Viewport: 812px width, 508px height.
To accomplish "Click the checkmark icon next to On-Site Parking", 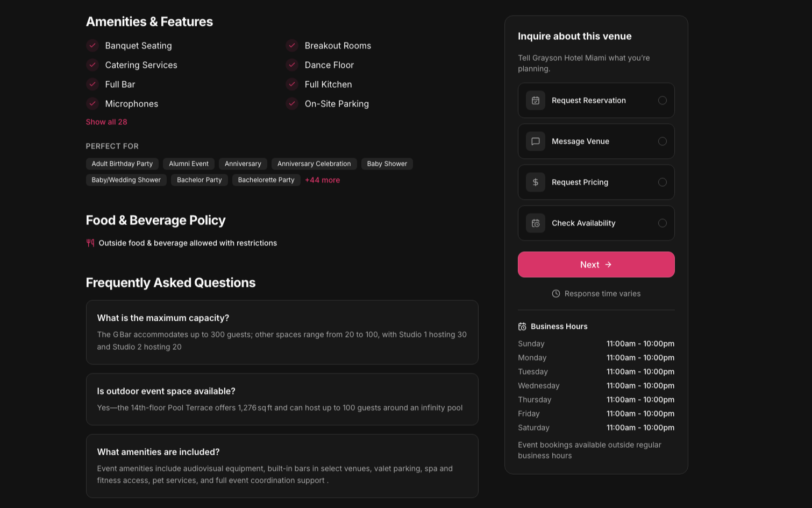I will pos(292,104).
